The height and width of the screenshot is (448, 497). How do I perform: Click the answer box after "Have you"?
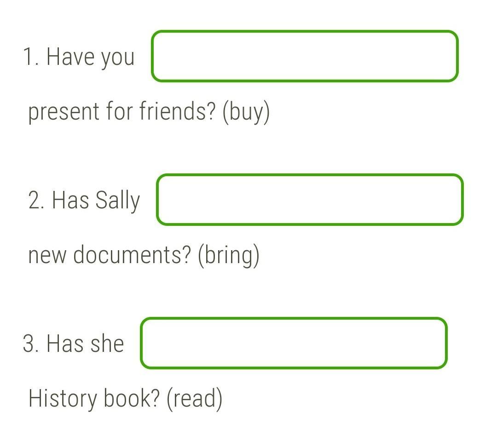click(305, 56)
